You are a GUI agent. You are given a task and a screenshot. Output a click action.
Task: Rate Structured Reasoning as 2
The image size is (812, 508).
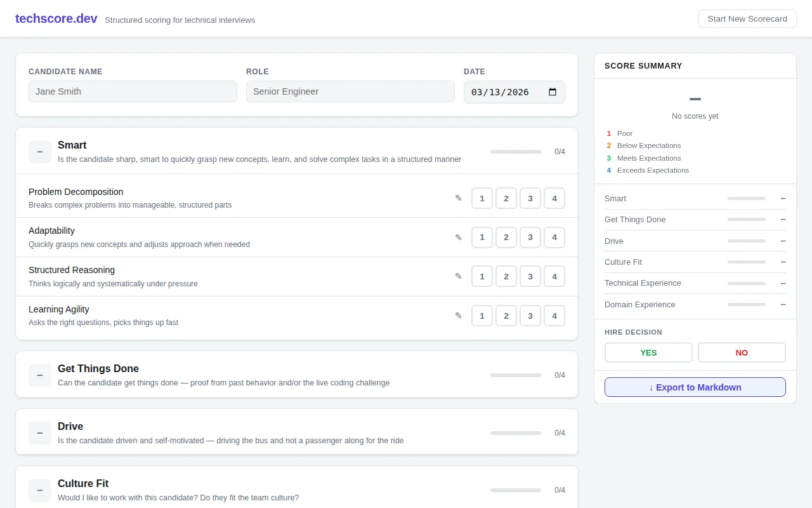pyautogui.click(x=506, y=276)
